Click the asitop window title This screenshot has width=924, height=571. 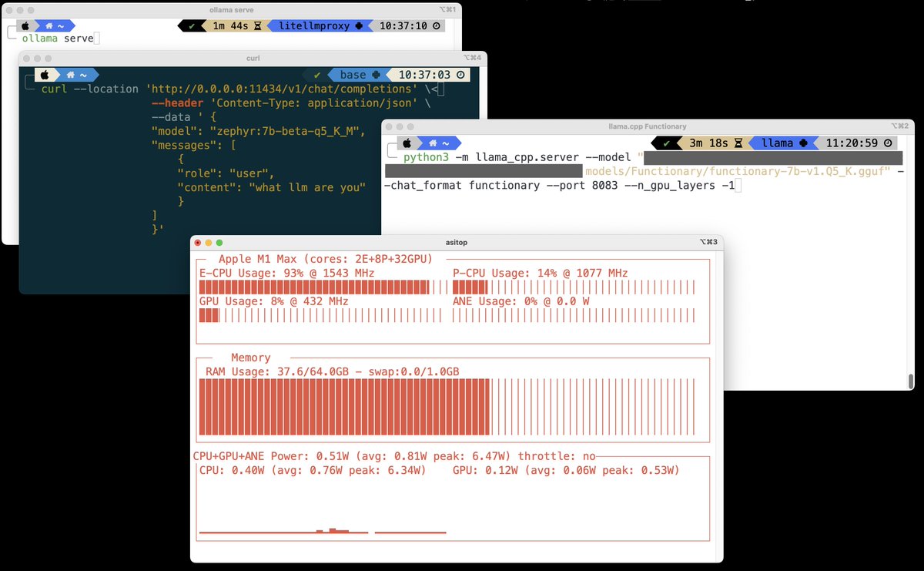456,242
